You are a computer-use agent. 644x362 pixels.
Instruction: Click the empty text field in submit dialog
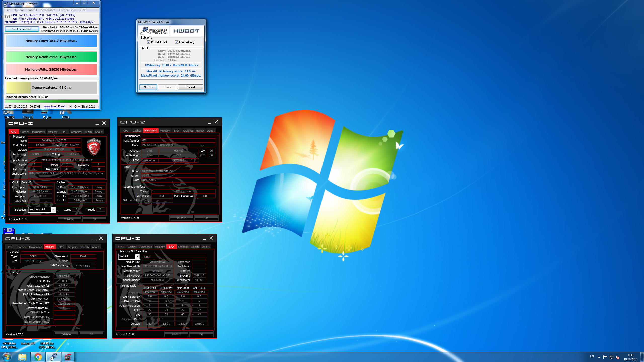171,81
